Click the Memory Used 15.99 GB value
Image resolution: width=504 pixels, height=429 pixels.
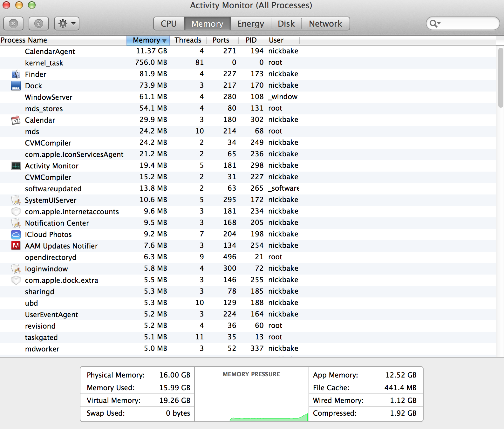(x=175, y=388)
